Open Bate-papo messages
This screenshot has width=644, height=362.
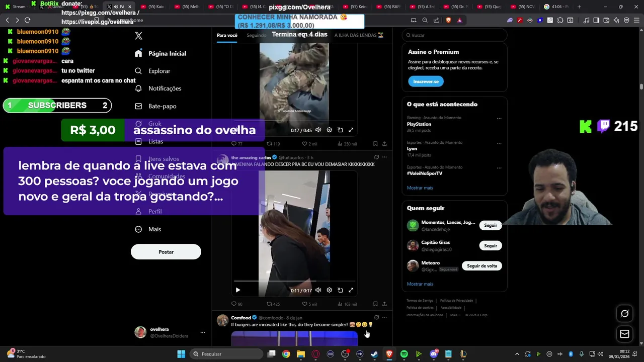pos(155,106)
